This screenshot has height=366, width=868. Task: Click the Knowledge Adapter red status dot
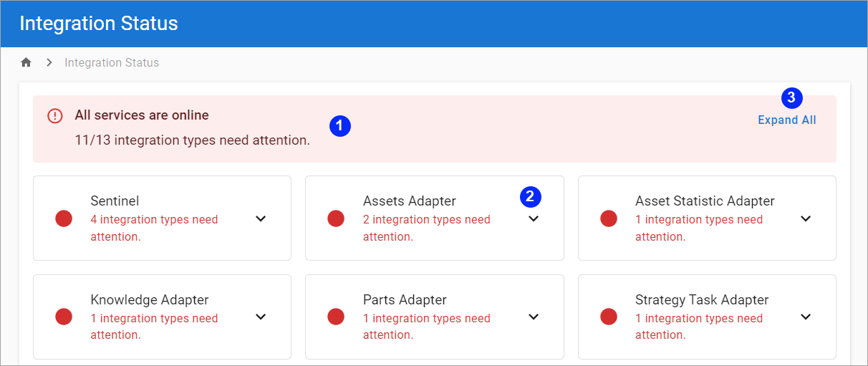click(x=64, y=317)
